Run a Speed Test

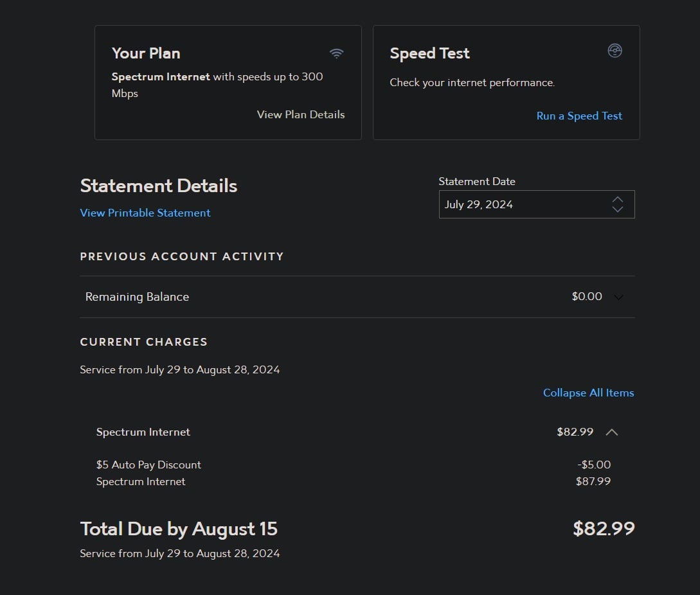(x=579, y=116)
